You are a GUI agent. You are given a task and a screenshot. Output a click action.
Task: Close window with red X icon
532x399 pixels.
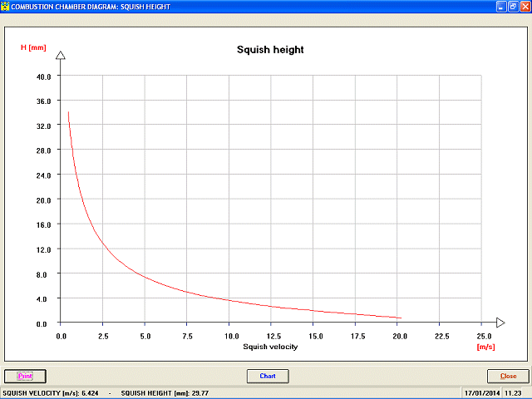pos(525,7)
